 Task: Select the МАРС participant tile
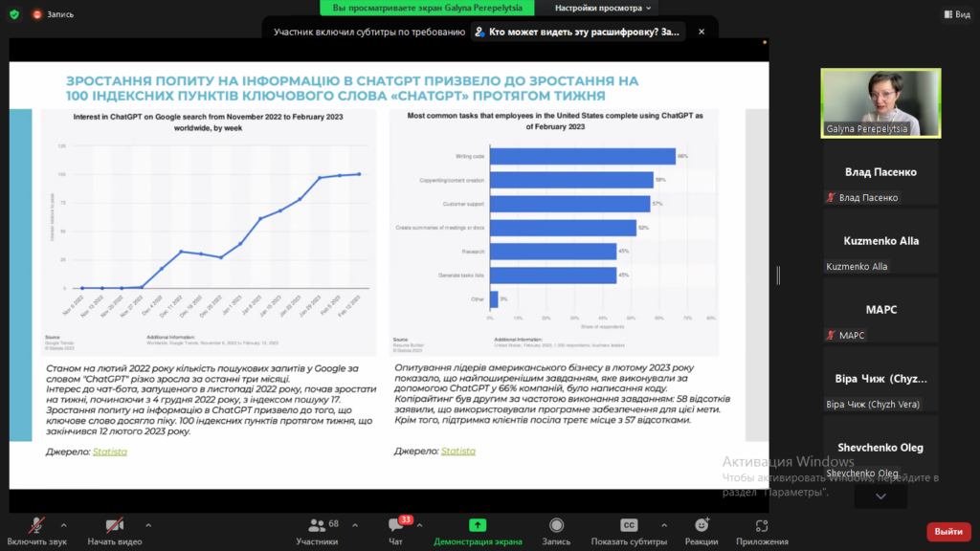880,310
